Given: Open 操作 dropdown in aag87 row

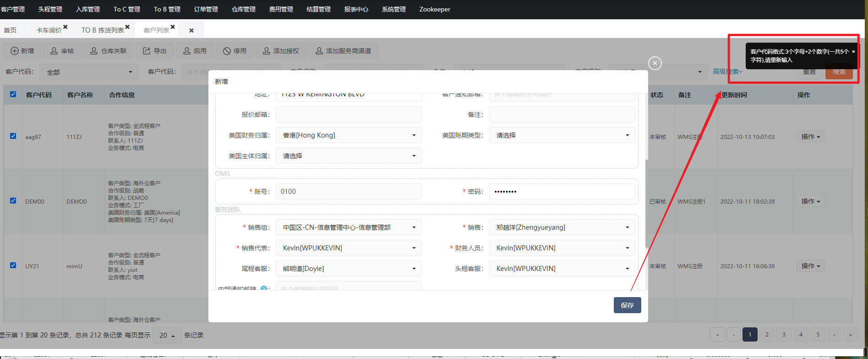Looking at the screenshot, I should point(811,137).
